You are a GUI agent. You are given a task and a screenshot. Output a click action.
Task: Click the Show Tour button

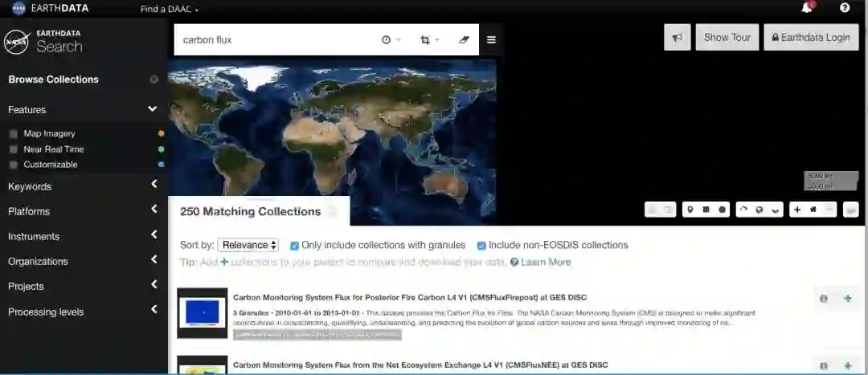pos(727,37)
